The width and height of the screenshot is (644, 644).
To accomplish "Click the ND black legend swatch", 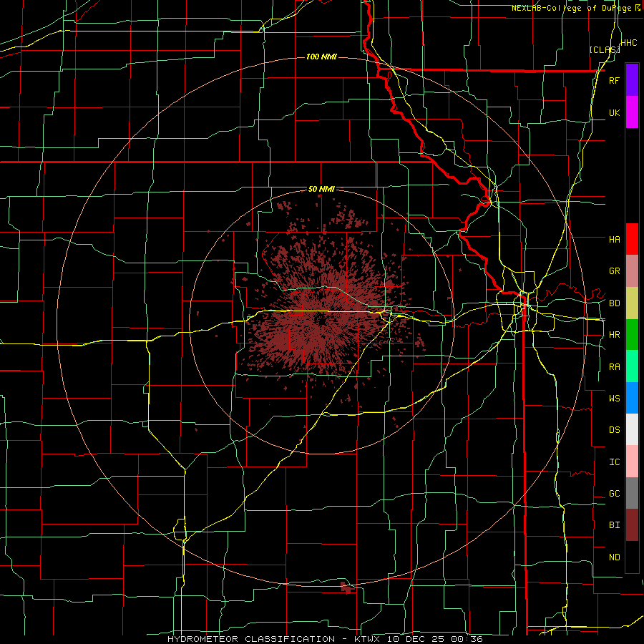I will (x=632, y=557).
